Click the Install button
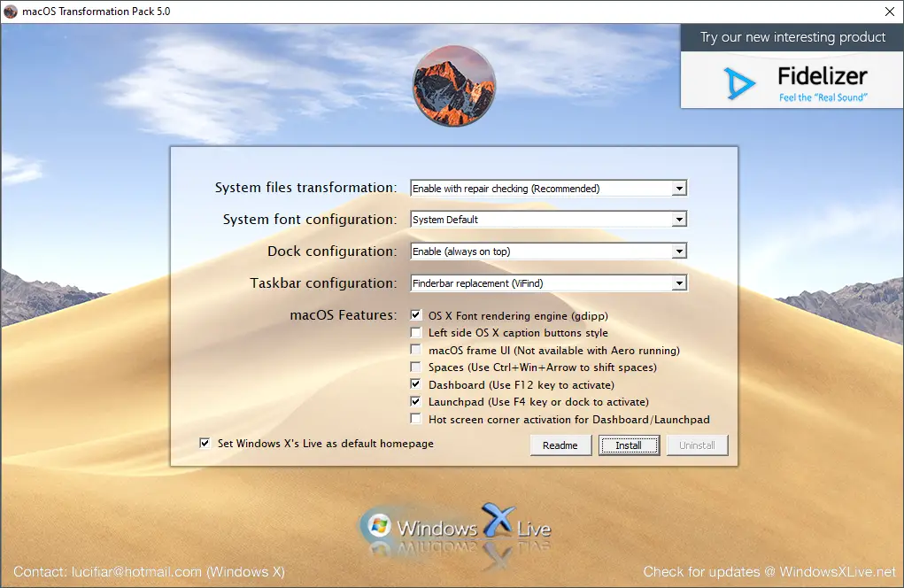Viewport: 904px width, 588px height. tap(629, 445)
